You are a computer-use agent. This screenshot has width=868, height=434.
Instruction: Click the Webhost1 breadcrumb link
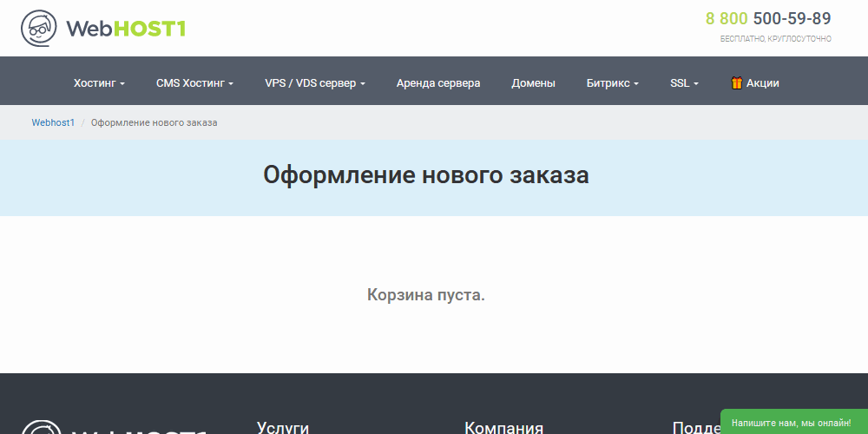[53, 122]
